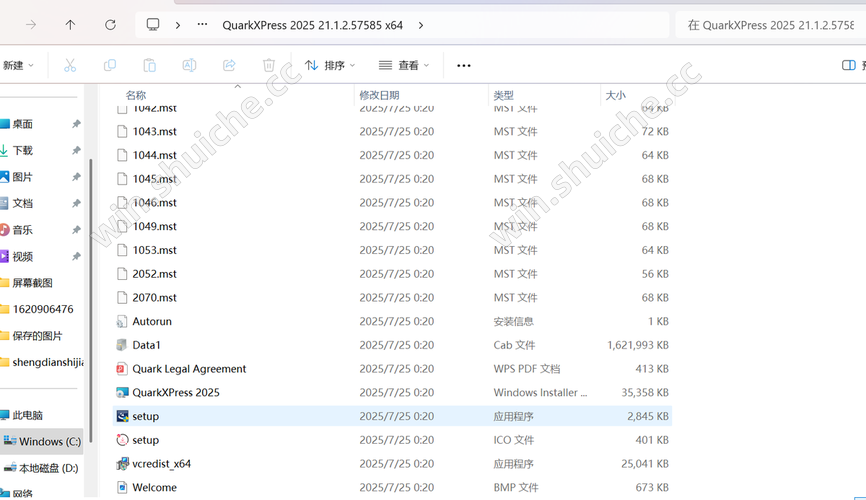The image size is (866, 500).
Task: Expand the chevron after QuarkXPress folder path
Action: tap(421, 25)
